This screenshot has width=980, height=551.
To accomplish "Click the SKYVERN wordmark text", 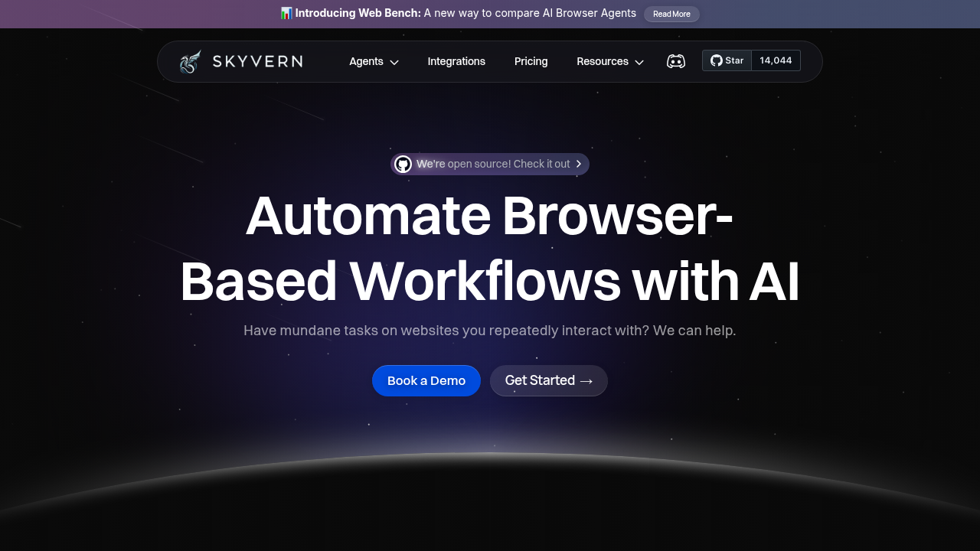I will (x=257, y=61).
